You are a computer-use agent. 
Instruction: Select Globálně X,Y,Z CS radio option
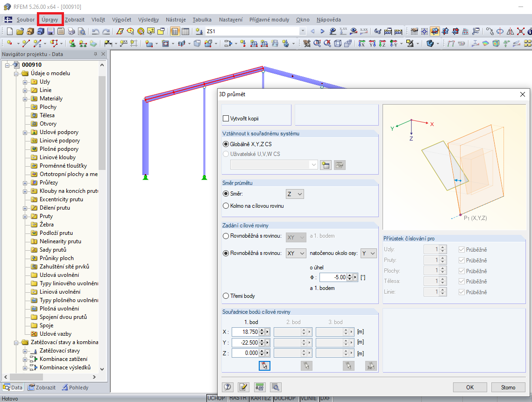coord(226,144)
